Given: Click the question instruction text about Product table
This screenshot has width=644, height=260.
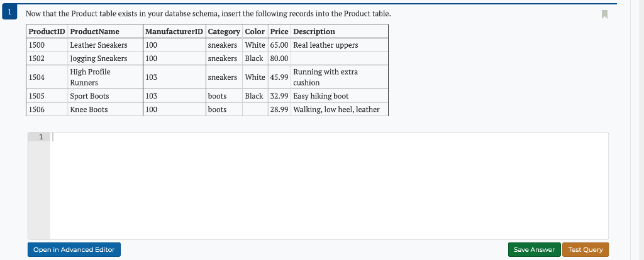Looking at the screenshot, I should [x=208, y=14].
